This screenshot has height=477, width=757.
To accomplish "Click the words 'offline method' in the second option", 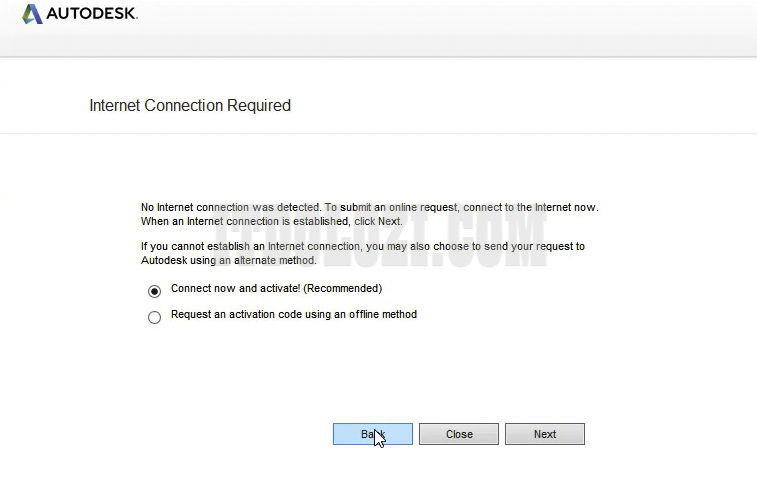I will pos(382,315).
